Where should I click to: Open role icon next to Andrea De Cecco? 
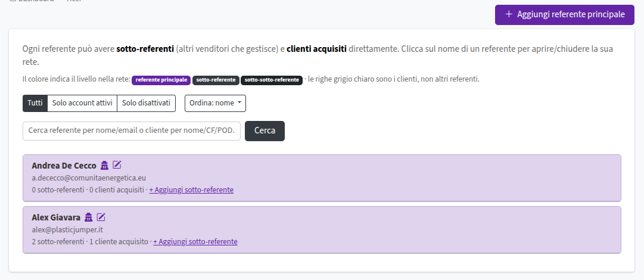(x=104, y=166)
